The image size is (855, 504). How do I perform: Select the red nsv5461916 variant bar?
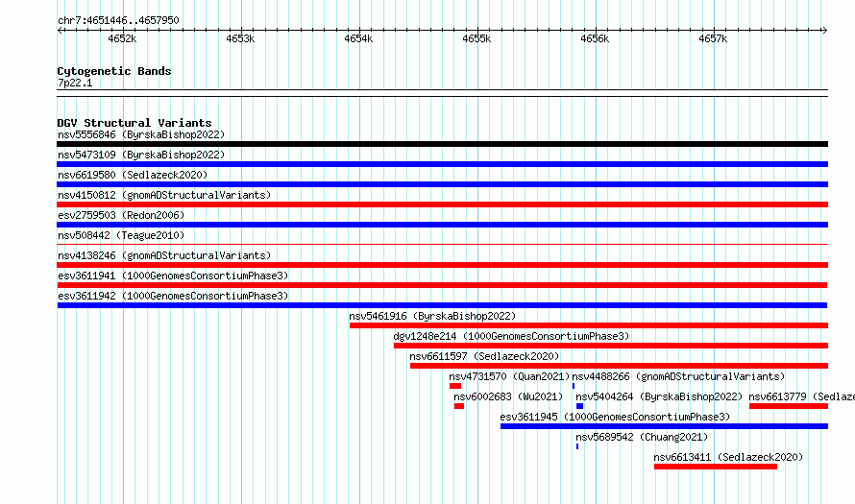coord(588,325)
